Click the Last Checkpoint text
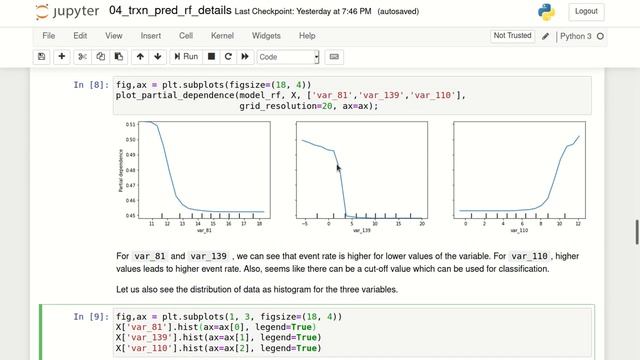Screen dimensions: 640x360 pyautogui.click(x=303, y=12)
